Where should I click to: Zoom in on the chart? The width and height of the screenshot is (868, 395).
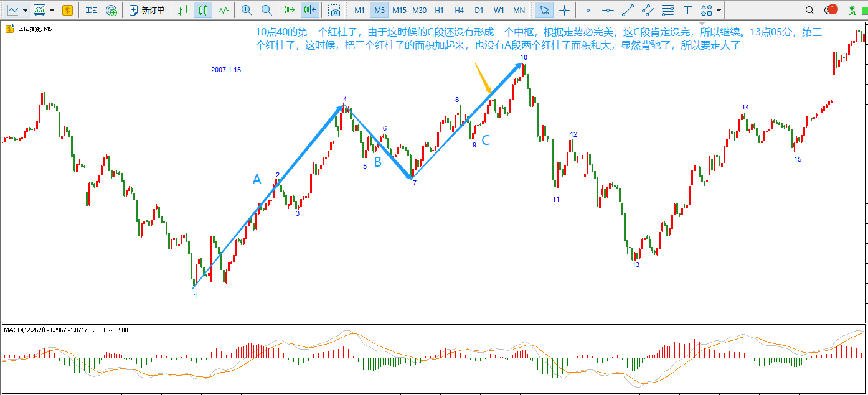247,10
